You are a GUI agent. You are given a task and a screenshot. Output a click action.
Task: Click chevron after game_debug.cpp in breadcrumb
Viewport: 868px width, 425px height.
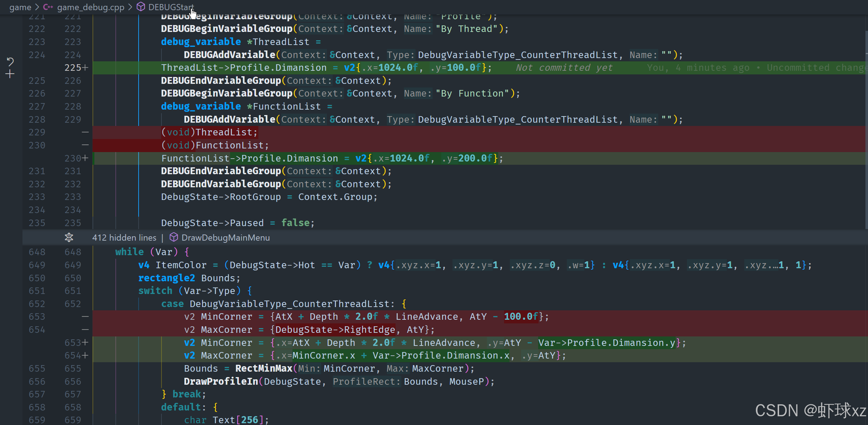click(x=130, y=7)
